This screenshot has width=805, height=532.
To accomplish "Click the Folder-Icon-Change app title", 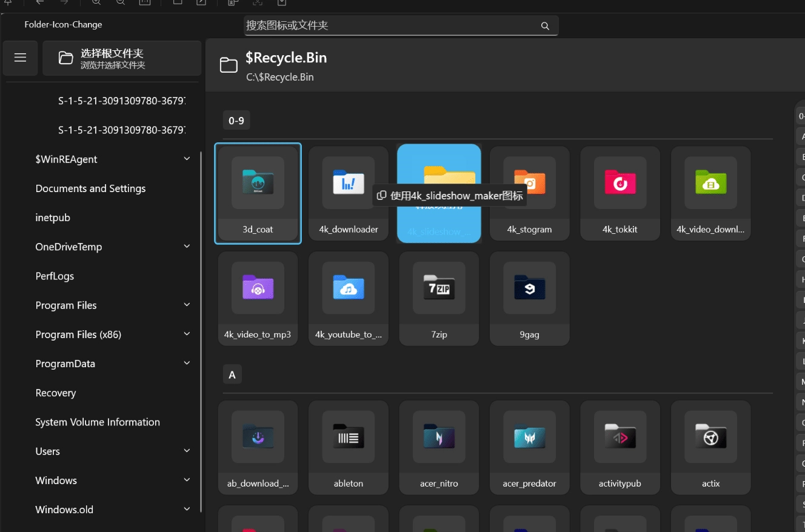I will pos(63,25).
